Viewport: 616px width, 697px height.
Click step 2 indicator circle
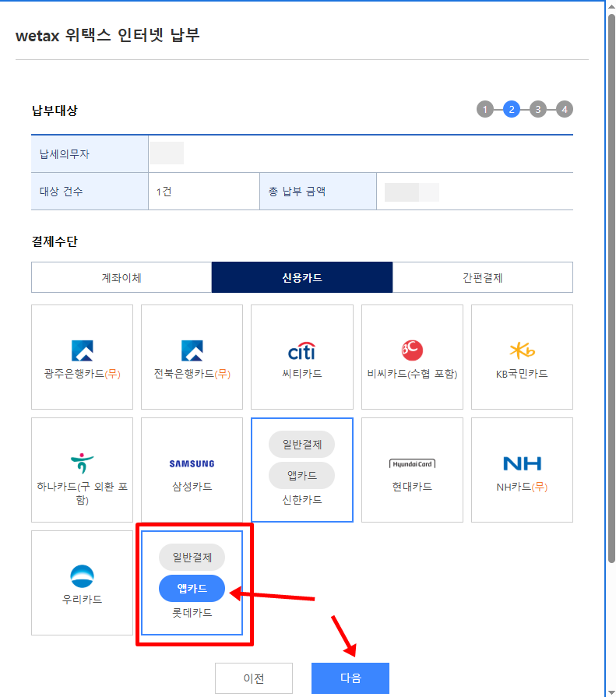[x=512, y=109]
